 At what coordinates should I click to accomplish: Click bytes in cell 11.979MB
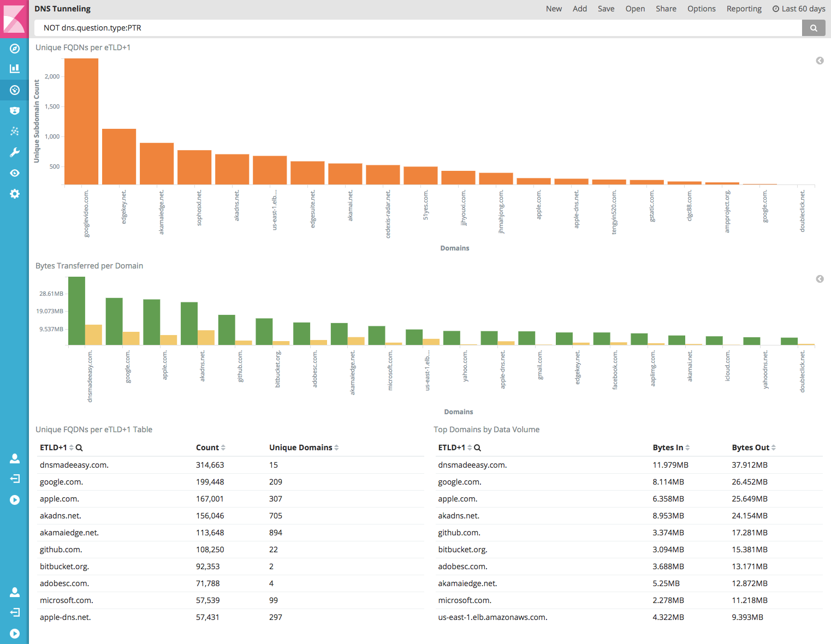[670, 465]
